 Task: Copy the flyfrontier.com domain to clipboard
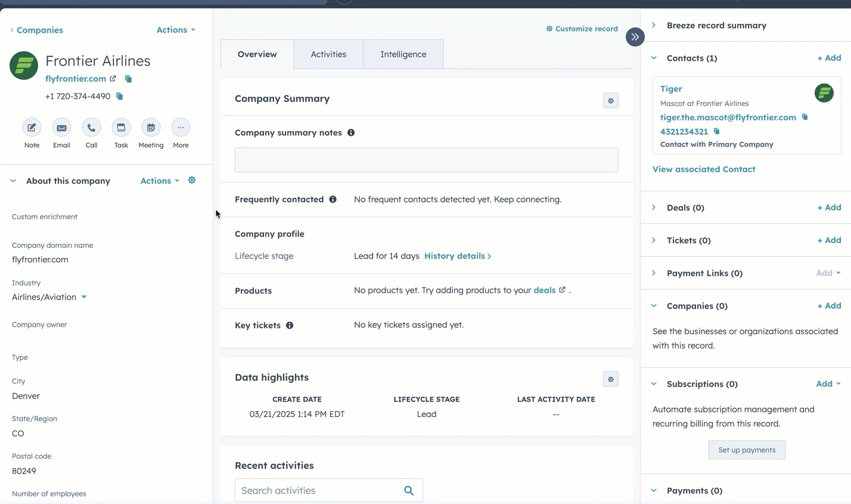[x=128, y=79]
